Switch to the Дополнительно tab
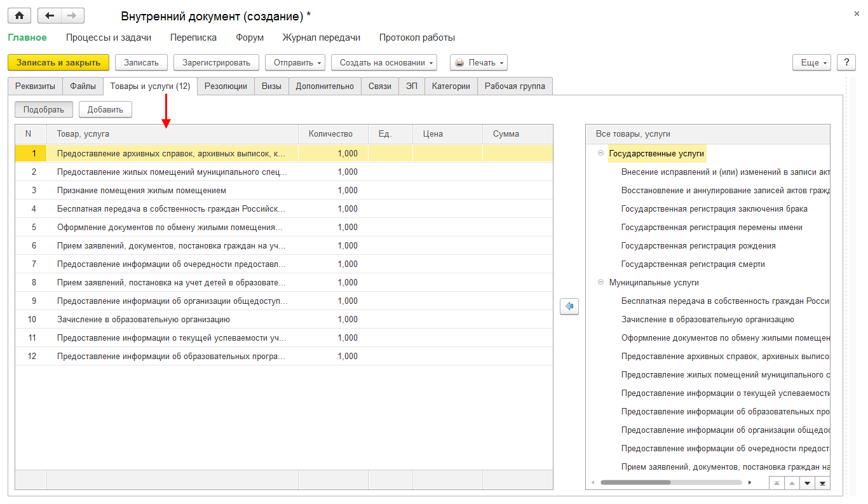The height and width of the screenshot is (504, 868). [325, 86]
